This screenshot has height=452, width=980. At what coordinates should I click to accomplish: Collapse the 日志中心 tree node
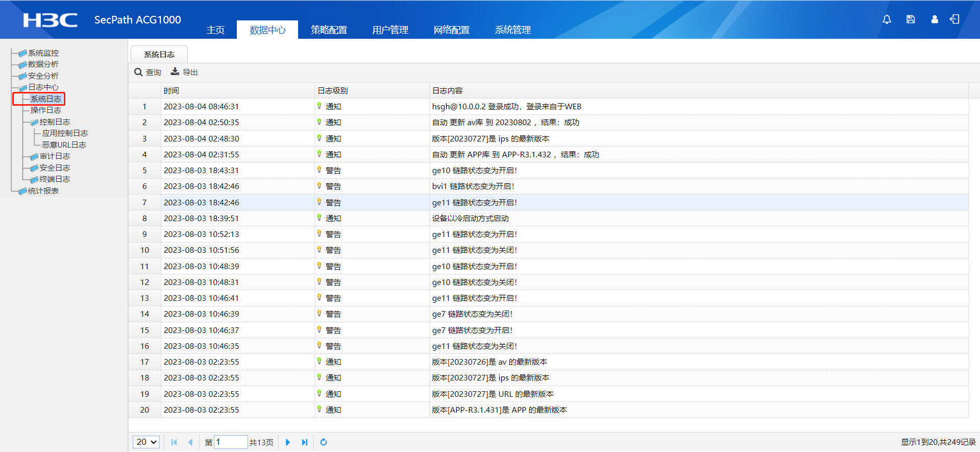(43, 87)
